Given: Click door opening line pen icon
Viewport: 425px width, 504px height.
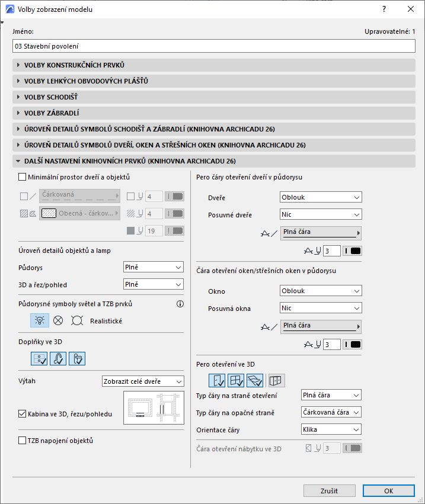Looking at the screenshot, I should 312,251.
